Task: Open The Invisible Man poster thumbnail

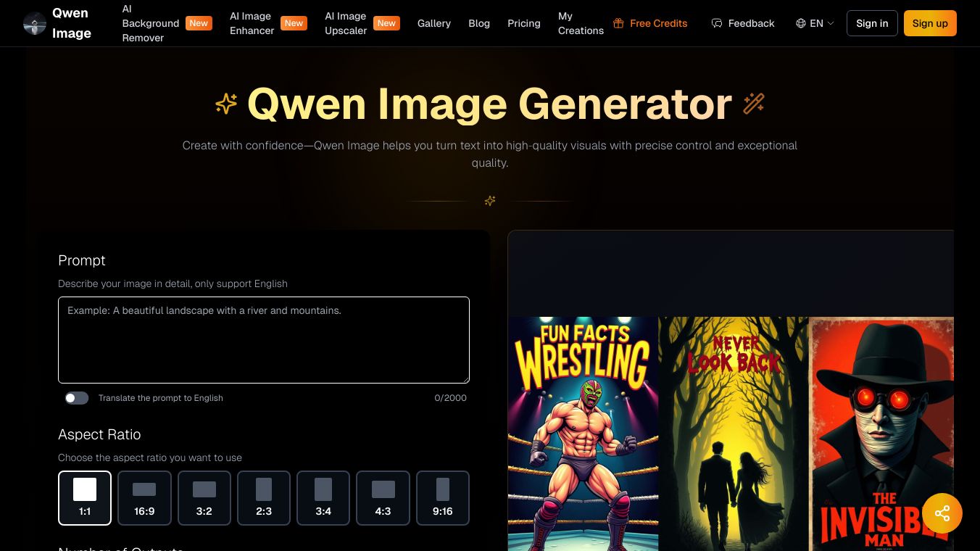Action: pos(881,434)
